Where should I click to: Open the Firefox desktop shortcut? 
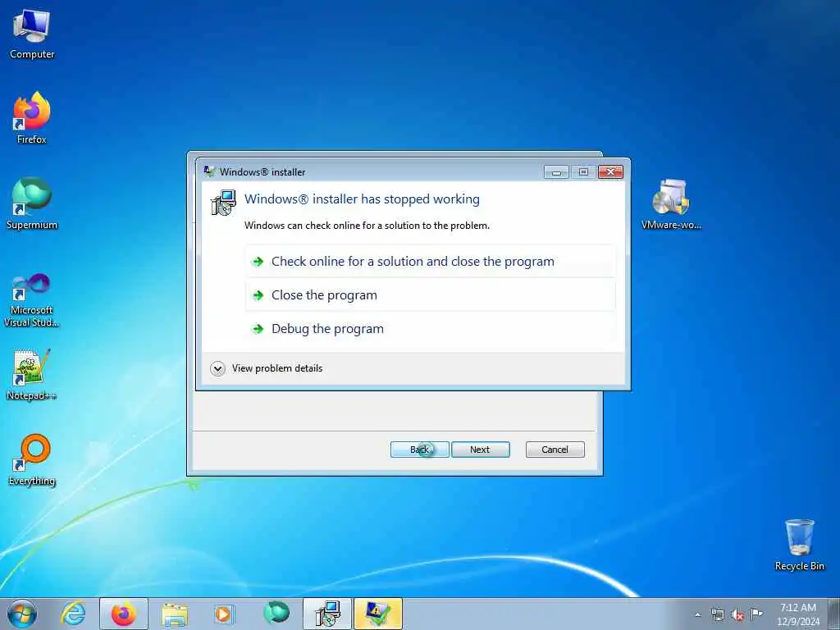click(32, 118)
